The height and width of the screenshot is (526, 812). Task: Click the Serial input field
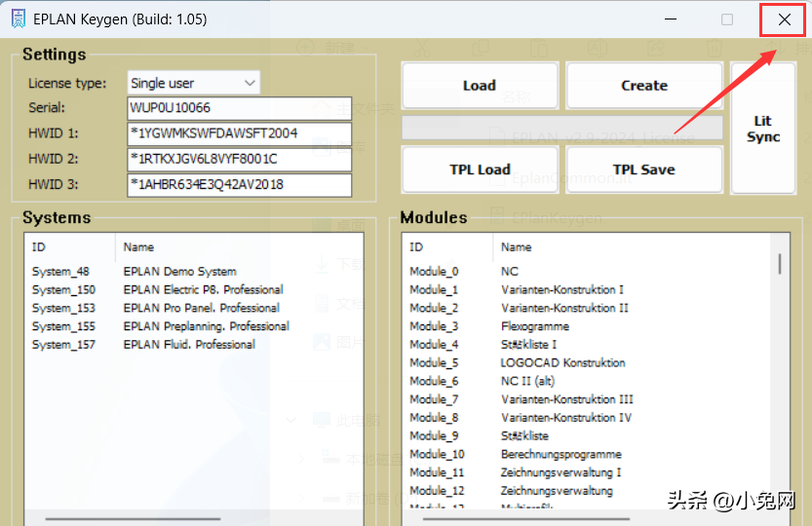239,108
